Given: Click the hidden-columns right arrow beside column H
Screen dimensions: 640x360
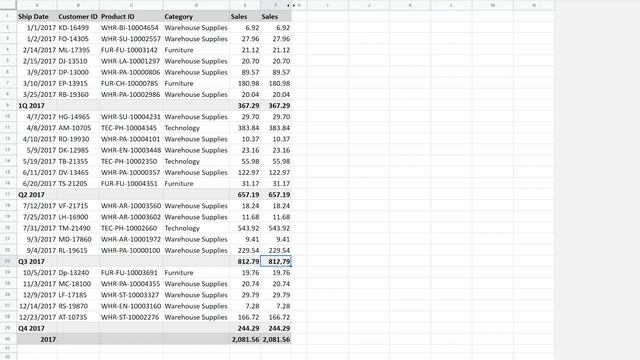Looking at the screenshot, I should click(x=294, y=5).
